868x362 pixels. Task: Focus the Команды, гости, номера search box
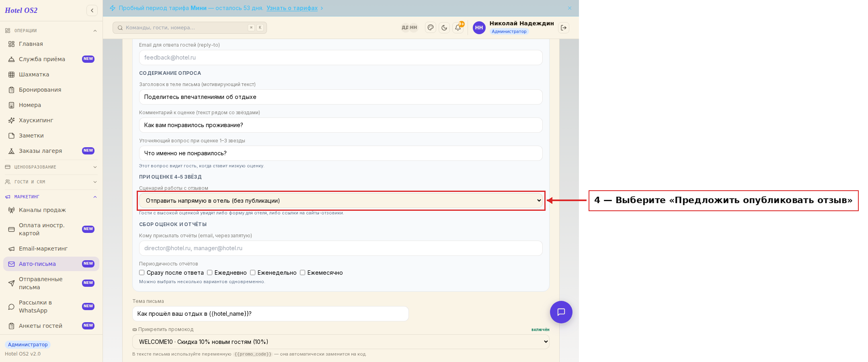(190, 28)
